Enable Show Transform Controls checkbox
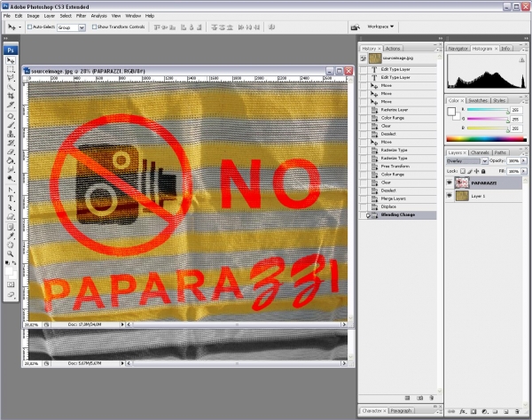 tap(94, 27)
